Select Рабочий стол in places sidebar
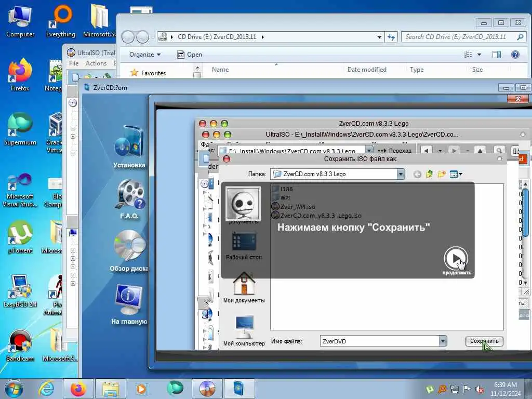 click(x=244, y=246)
